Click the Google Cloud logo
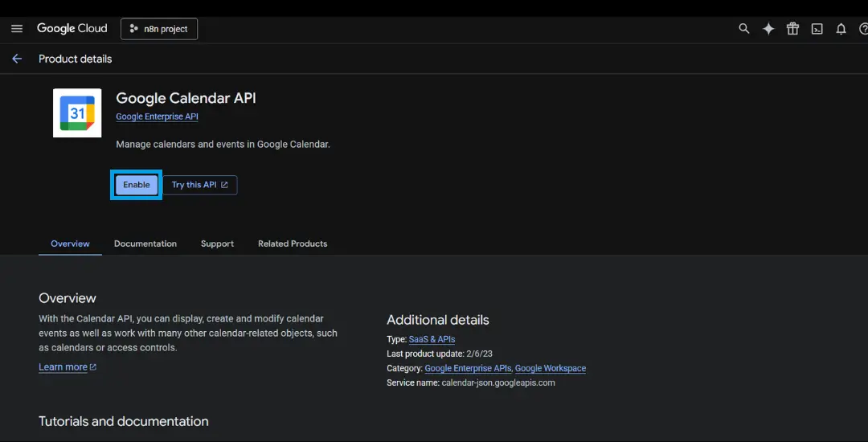This screenshot has height=442, width=868. click(72, 29)
